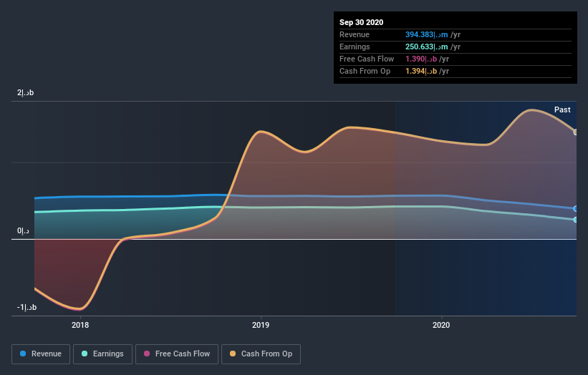Click the Revenue endpoint marker on chart
The image size is (588, 375).
coord(576,209)
